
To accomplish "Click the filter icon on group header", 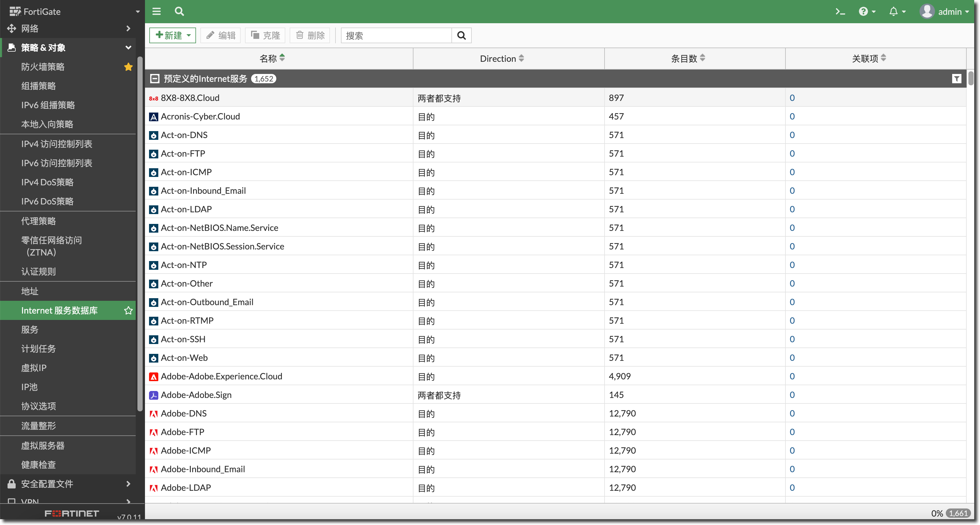I will [x=957, y=79].
